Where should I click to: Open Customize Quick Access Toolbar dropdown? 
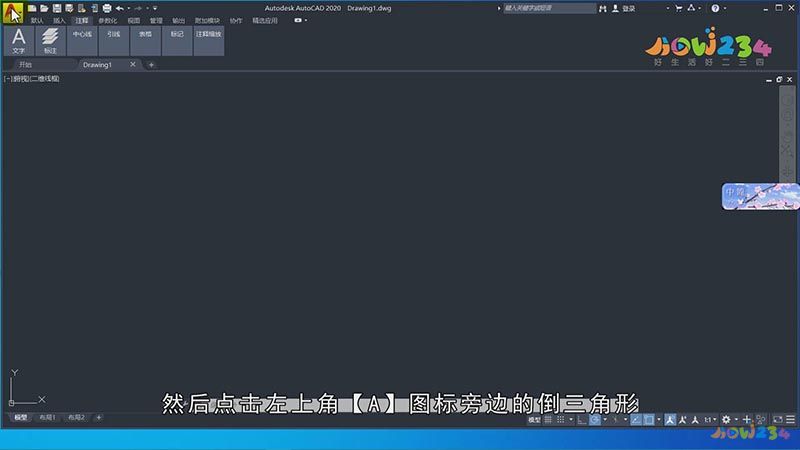tap(155, 8)
